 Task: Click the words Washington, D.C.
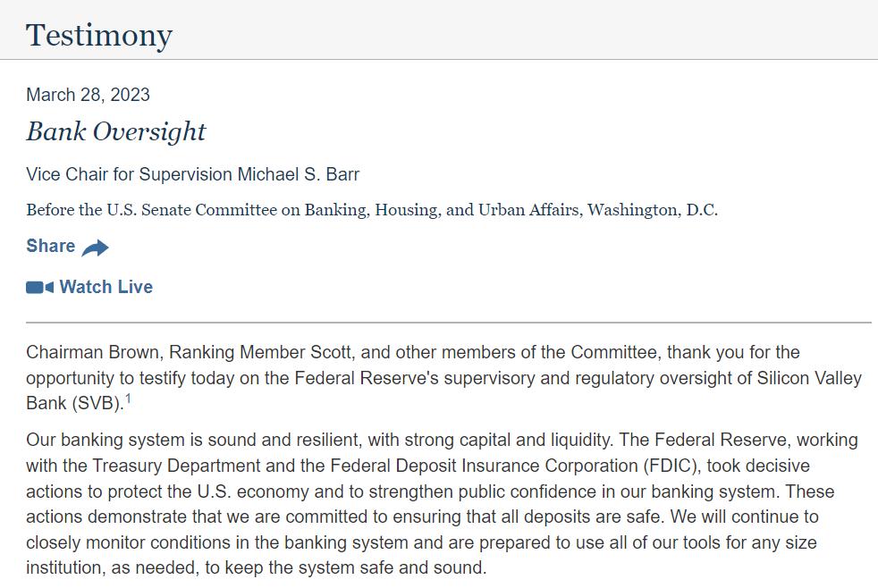click(653, 210)
